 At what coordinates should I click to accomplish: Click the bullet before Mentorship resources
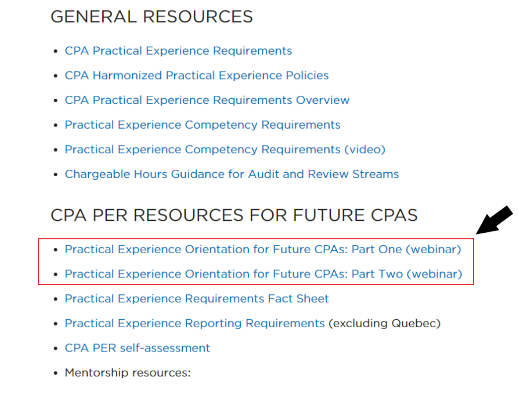click(x=56, y=373)
